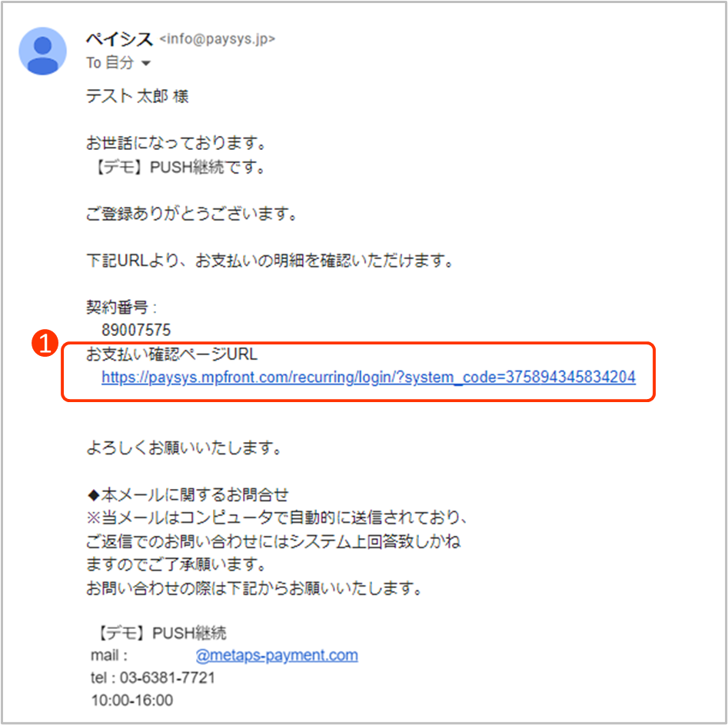
Task: Click the sender profile avatar icon
Action: (x=43, y=51)
